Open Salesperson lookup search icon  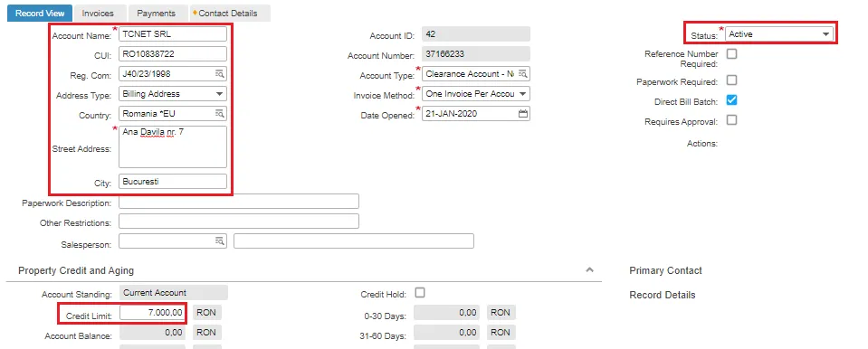220,241
